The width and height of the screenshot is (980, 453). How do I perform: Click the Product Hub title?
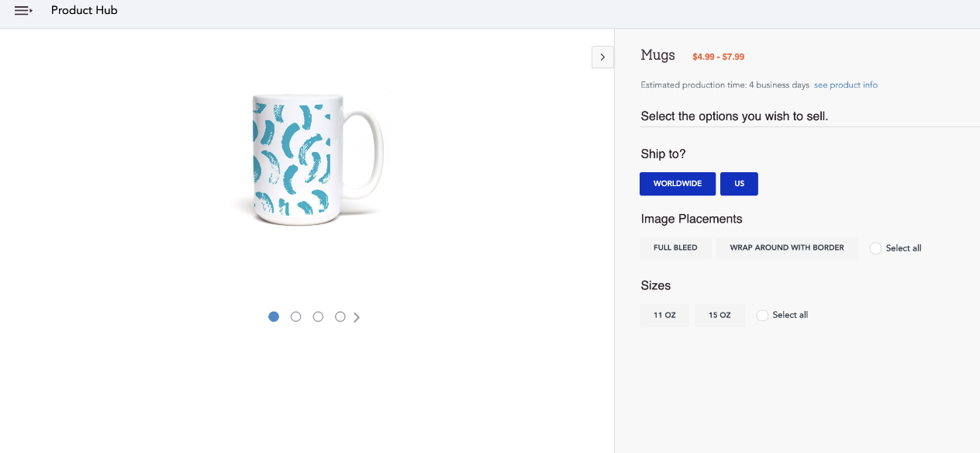pos(85,11)
